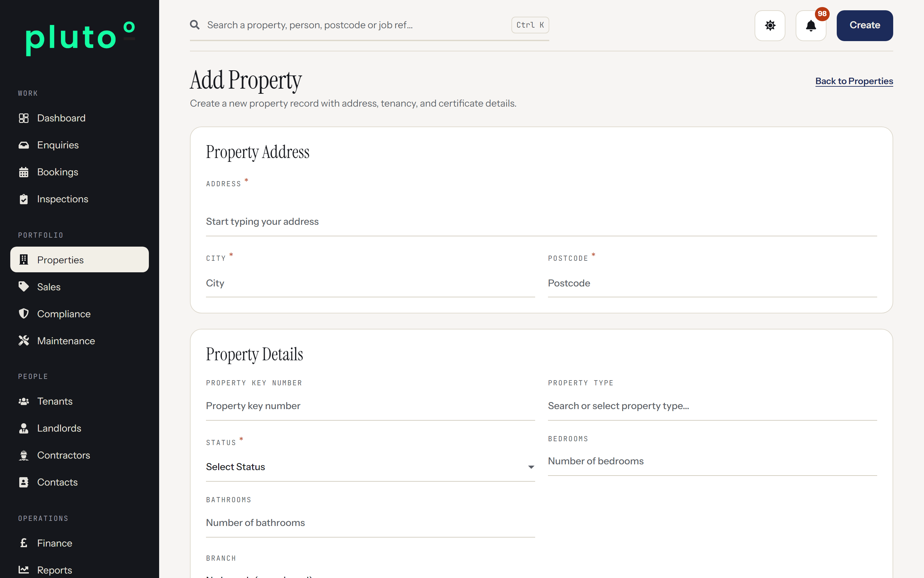The image size is (924, 578).
Task: Open Reports from sidebar
Action: 80,570
